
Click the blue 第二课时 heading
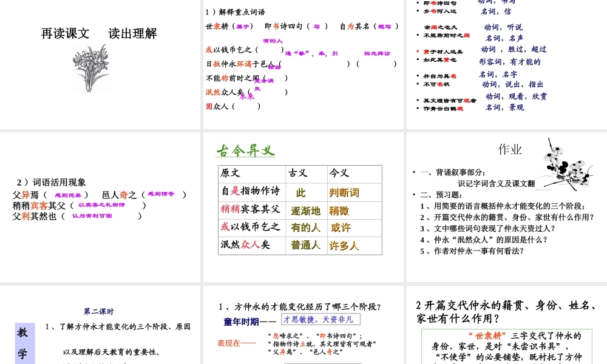(x=99, y=311)
